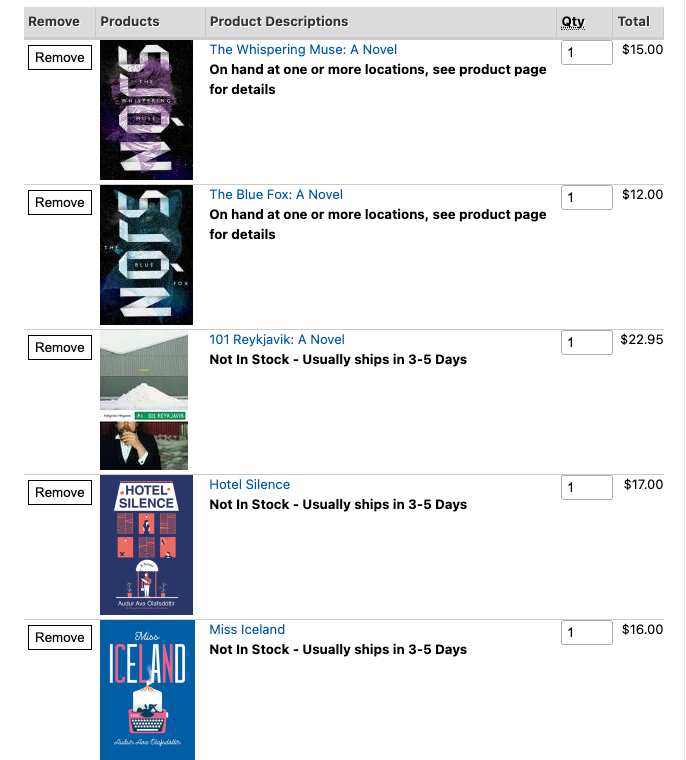Open The Whispering Muse cover image
The height and width of the screenshot is (760, 686).
point(146,110)
